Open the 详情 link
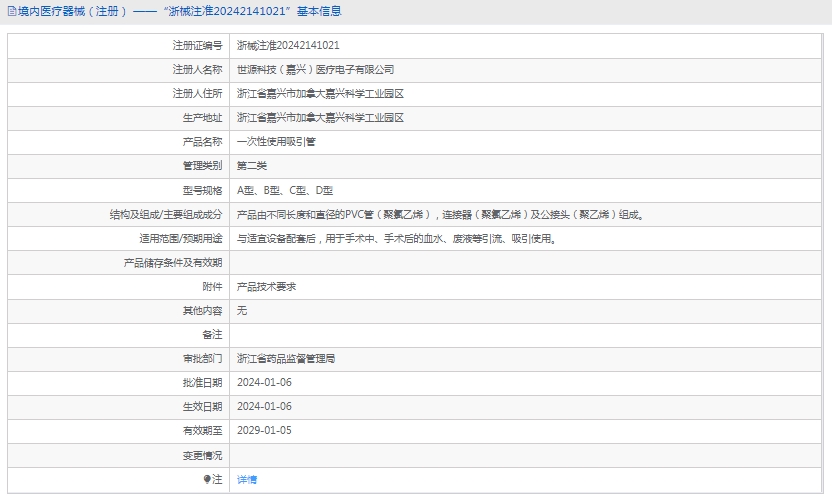The height and width of the screenshot is (501, 832). [247, 480]
